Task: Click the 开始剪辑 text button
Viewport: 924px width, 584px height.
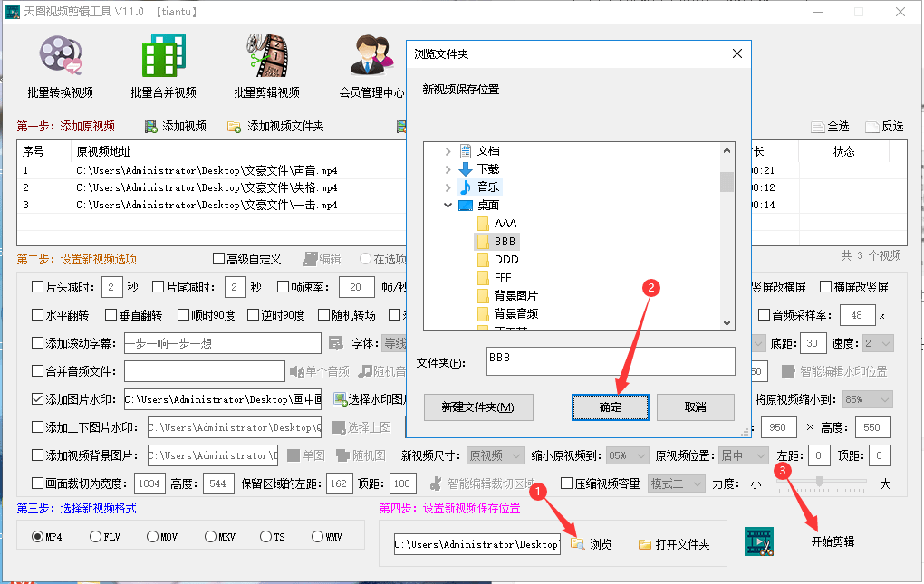Action: [x=833, y=541]
